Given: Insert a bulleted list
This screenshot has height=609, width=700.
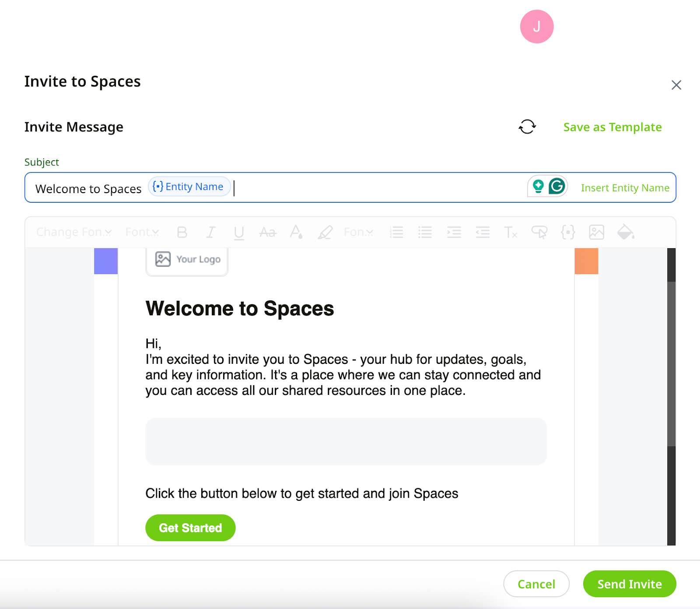Looking at the screenshot, I should coord(425,232).
